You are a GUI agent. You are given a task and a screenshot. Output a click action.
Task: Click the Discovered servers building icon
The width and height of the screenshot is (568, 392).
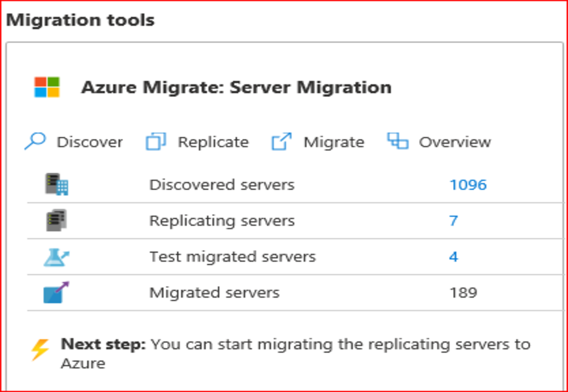click(x=57, y=184)
